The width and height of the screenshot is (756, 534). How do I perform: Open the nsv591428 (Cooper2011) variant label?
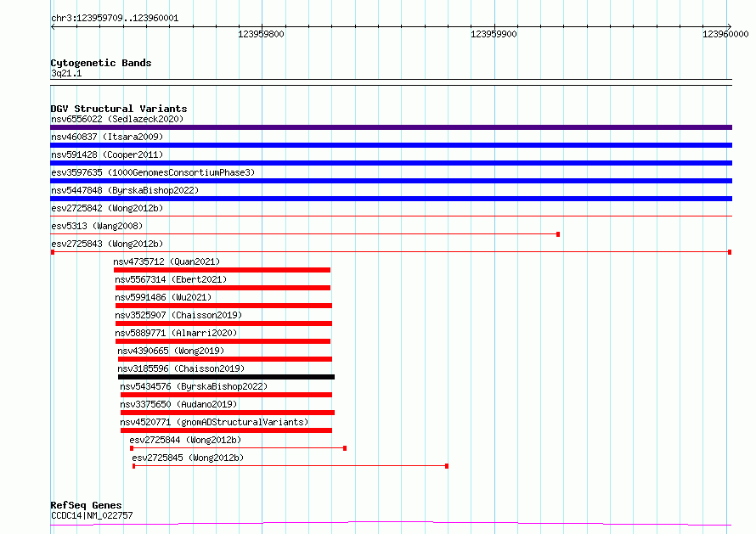(107, 155)
